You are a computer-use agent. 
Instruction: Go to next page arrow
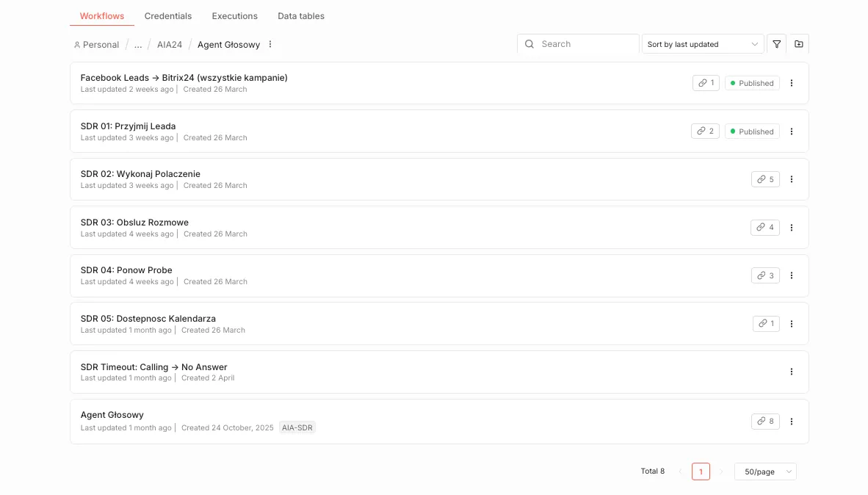pyautogui.click(x=720, y=471)
